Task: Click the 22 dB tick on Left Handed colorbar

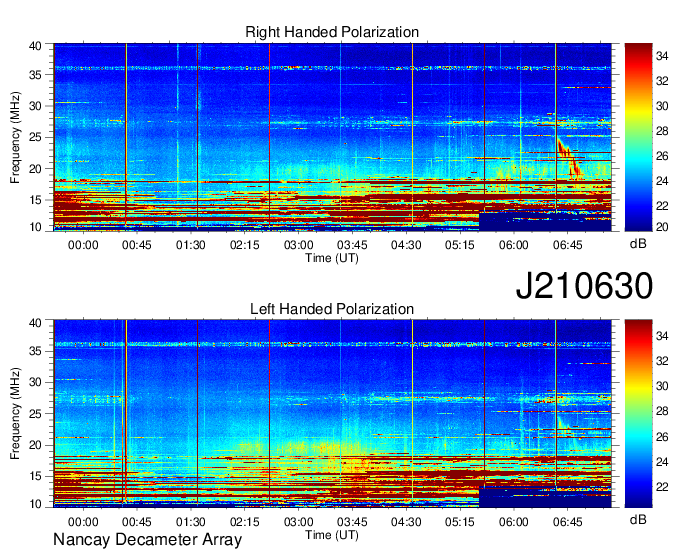Action: pyautogui.click(x=662, y=487)
